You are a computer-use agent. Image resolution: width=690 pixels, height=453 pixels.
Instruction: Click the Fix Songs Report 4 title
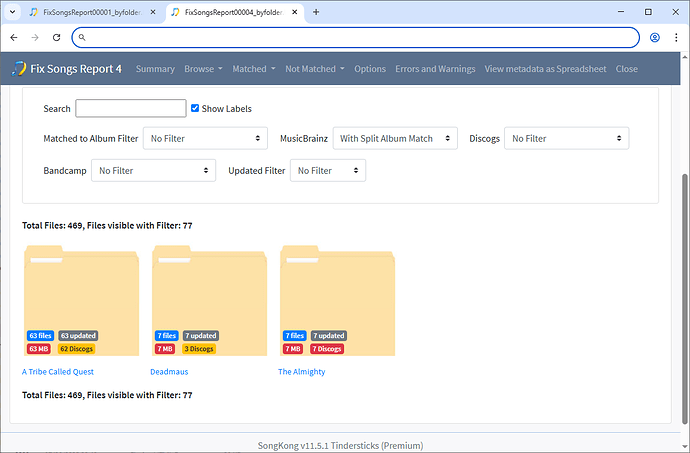pos(76,69)
